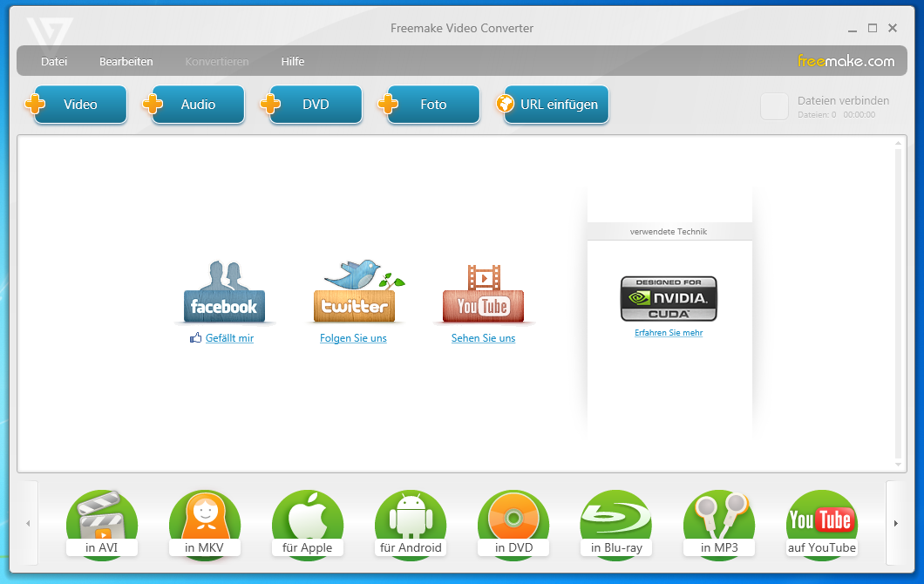The width and height of the screenshot is (924, 584).
Task: Click the DVD import button
Action: 312,105
